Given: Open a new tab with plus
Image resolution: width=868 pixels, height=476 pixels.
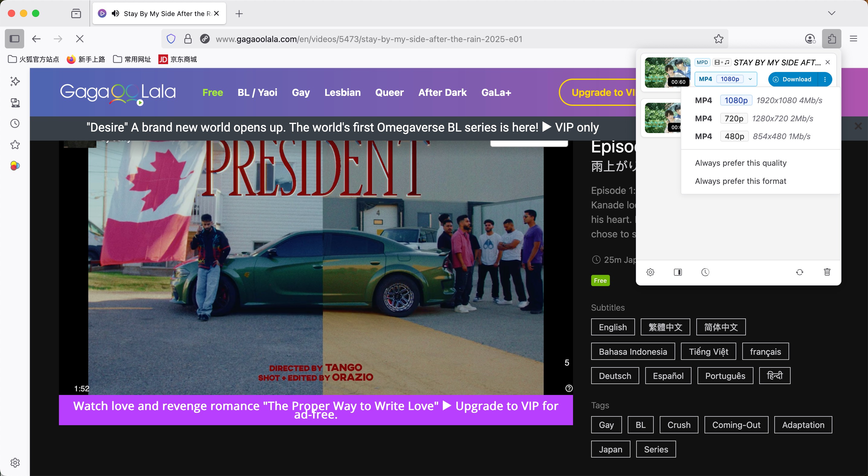Looking at the screenshot, I should (x=239, y=14).
